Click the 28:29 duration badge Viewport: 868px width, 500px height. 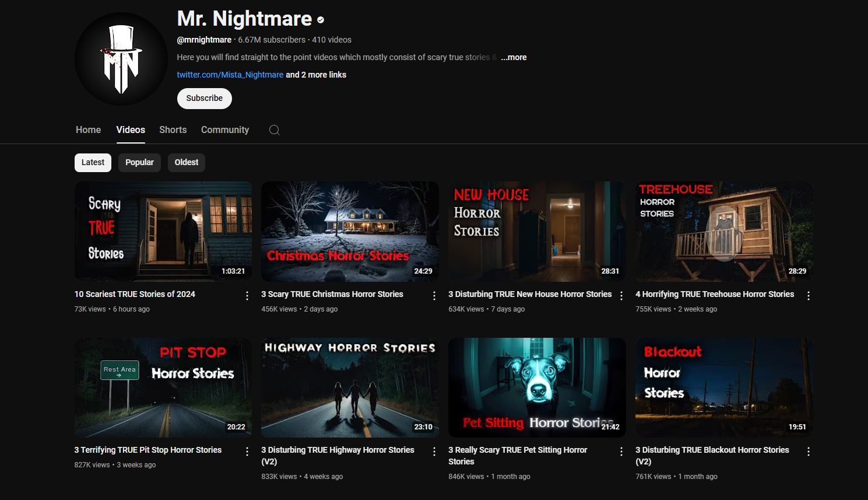pyautogui.click(x=797, y=271)
